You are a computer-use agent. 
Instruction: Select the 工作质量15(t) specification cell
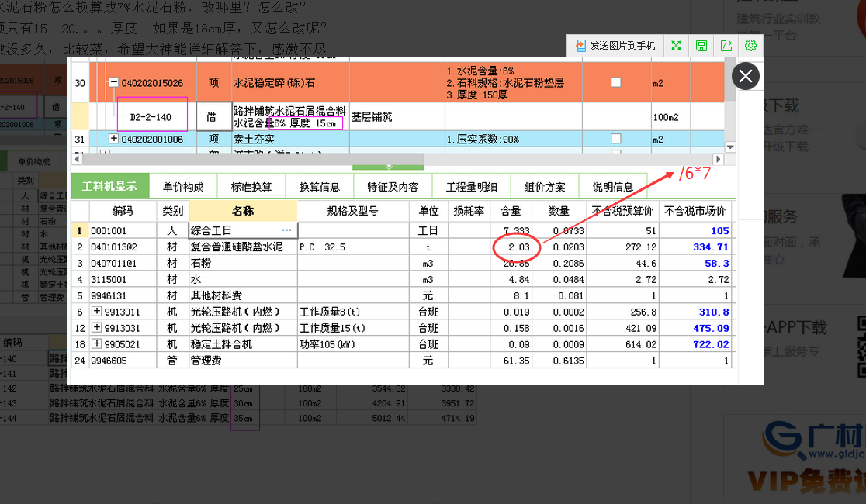click(353, 328)
